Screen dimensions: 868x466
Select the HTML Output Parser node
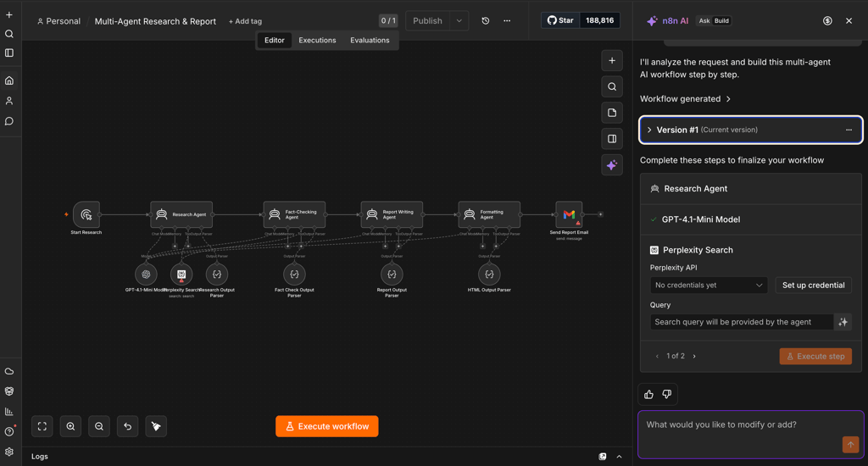(x=489, y=274)
